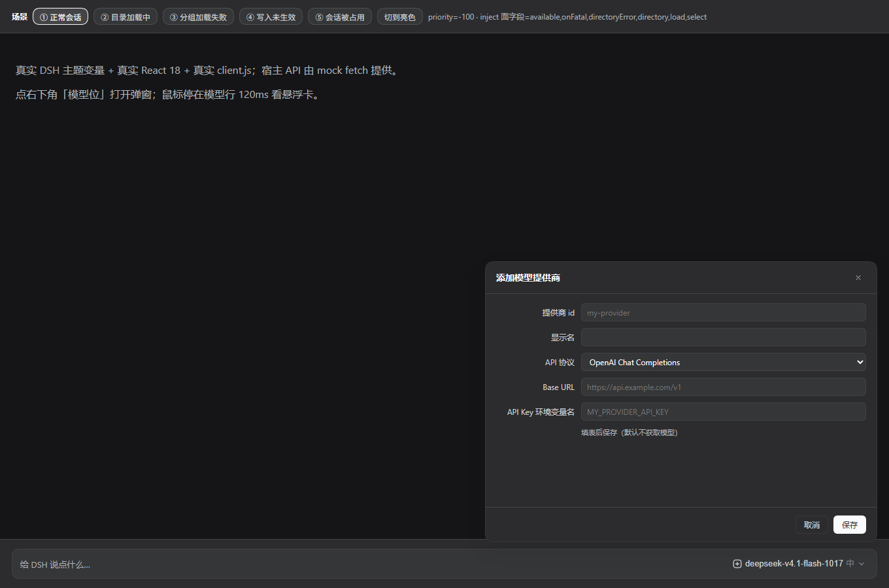Close the 添加模型提供商 dialog
The height and width of the screenshot is (588, 889).
tap(858, 278)
